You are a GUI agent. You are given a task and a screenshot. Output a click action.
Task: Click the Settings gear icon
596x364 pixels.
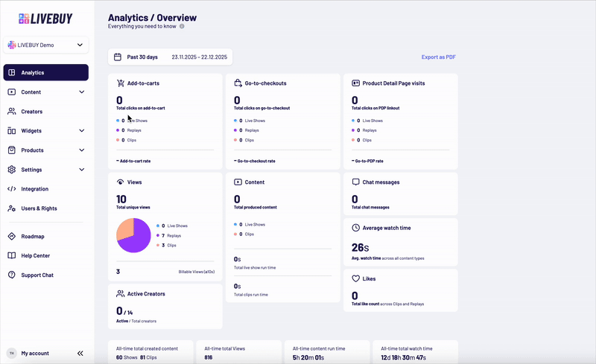(x=12, y=170)
